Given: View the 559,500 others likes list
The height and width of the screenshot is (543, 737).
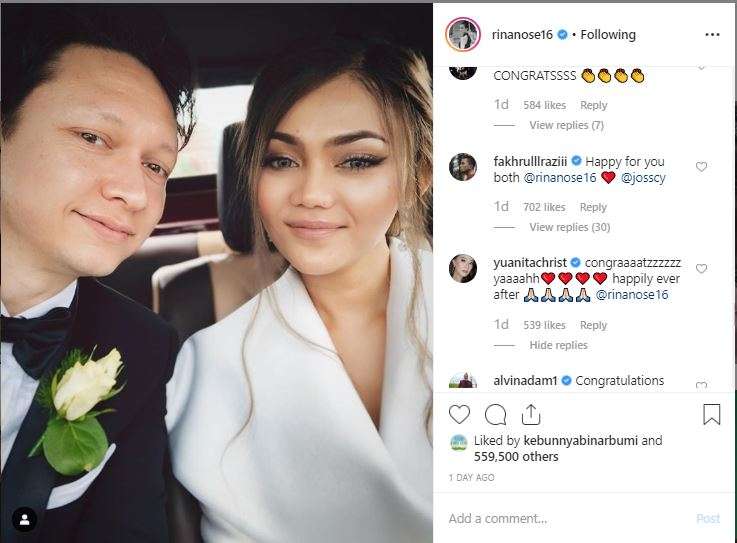Looking at the screenshot, I should [516, 456].
